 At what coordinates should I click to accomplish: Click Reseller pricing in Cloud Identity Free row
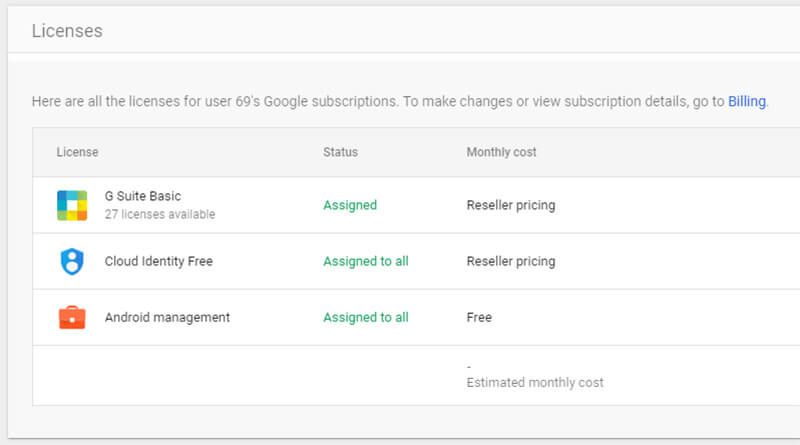tap(511, 261)
